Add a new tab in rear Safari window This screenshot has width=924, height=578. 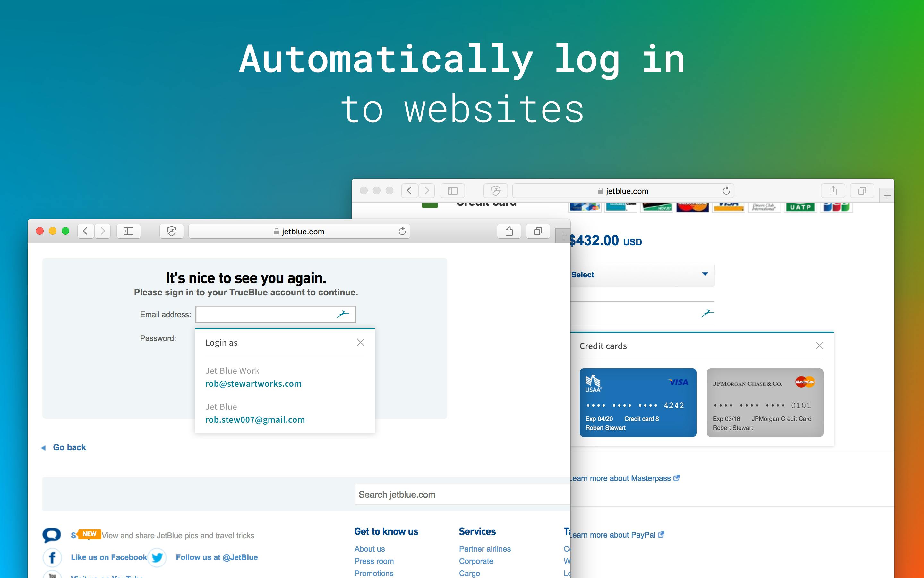click(887, 195)
